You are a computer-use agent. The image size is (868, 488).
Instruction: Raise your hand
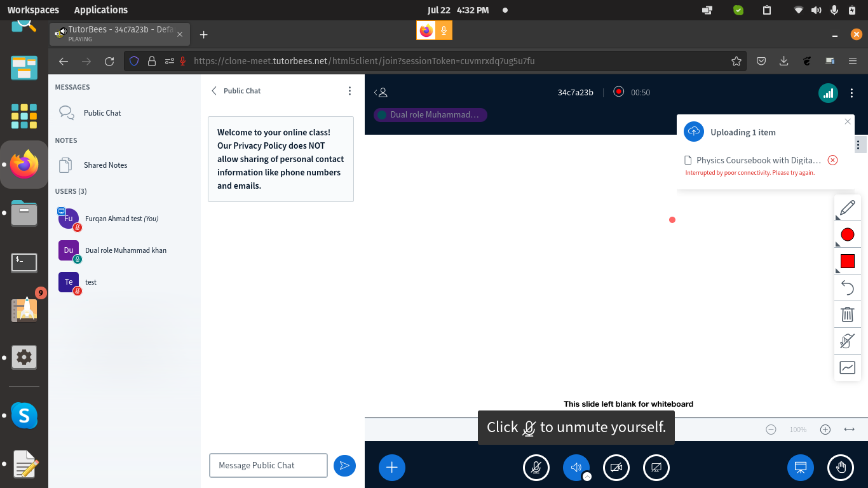840,467
